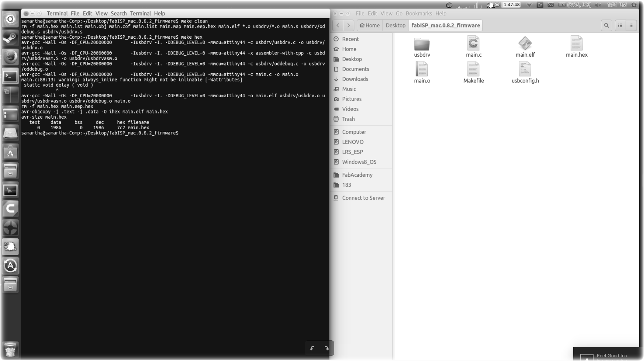
Task: Open the Terminal window's Edit menu
Action: pyautogui.click(x=87, y=13)
